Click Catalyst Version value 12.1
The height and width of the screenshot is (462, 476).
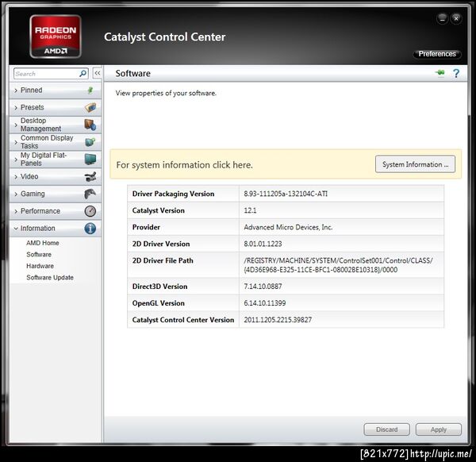pos(250,210)
